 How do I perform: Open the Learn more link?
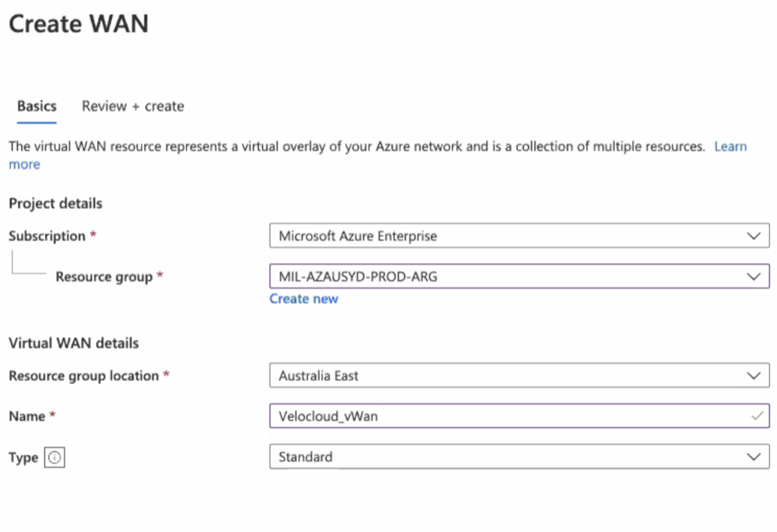pyautogui.click(x=730, y=147)
